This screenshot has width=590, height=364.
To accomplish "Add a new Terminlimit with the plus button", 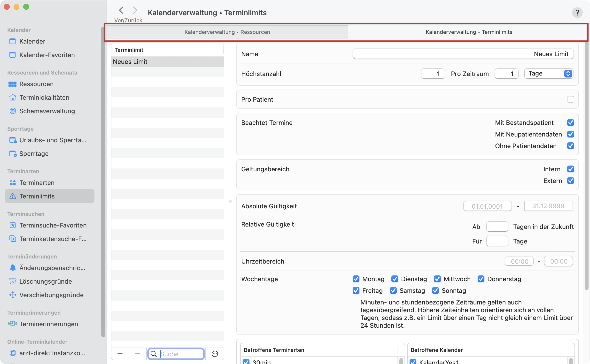I will pos(120,354).
